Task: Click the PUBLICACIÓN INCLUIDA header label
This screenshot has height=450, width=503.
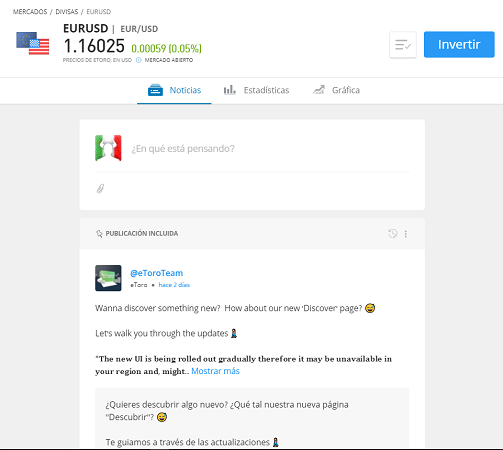Action: coord(142,234)
